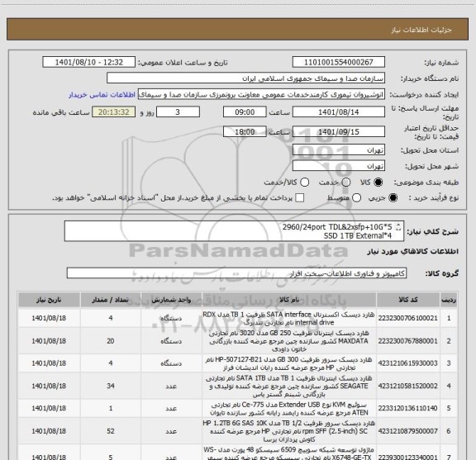Click quantity 1 in the KVM row
476x460 pixels.
point(111,409)
